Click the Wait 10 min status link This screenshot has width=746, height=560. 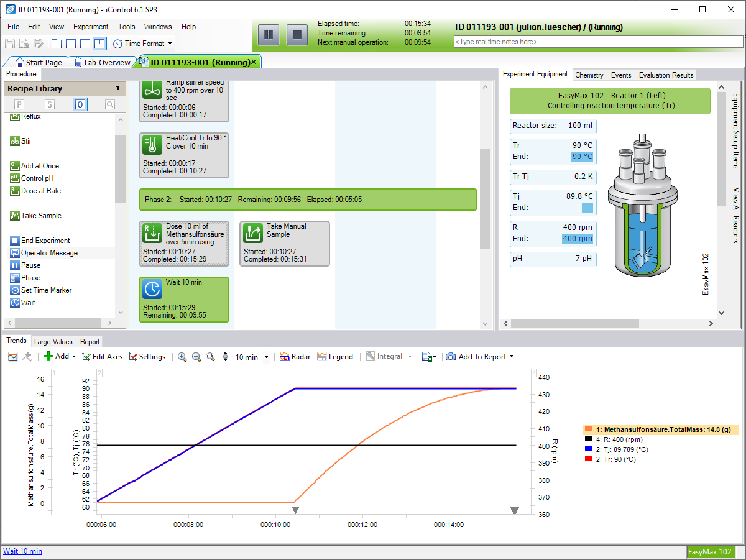pos(22,551)
